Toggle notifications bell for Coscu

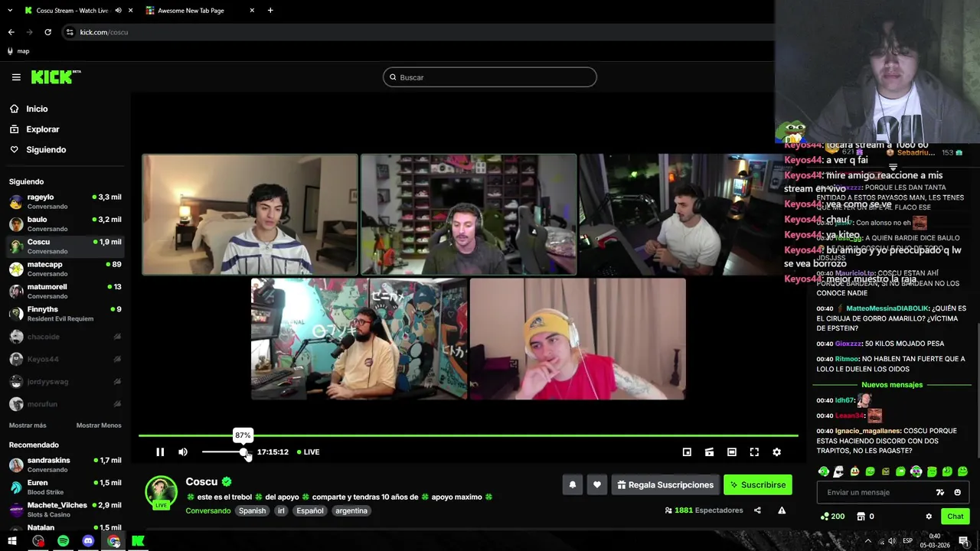pos(572,485)
